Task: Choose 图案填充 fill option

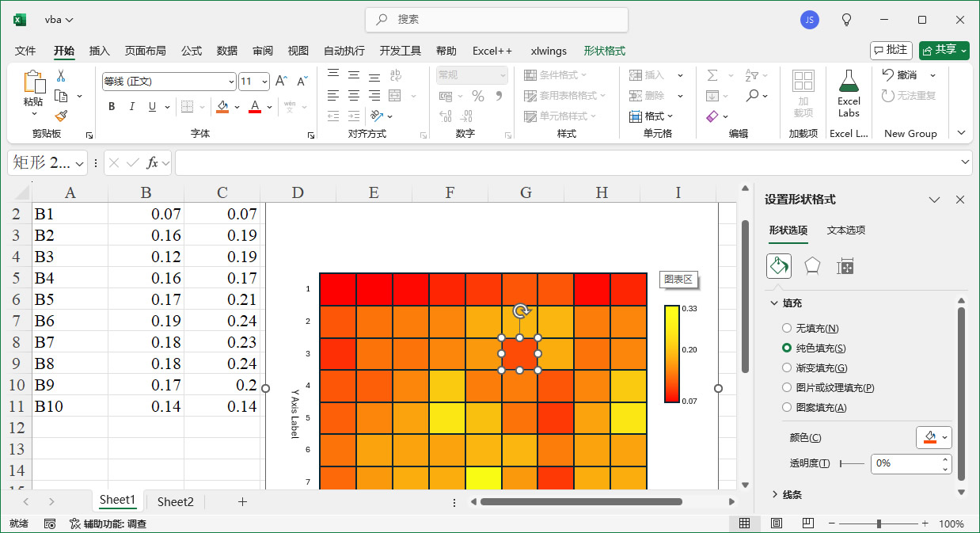Action: pos(786,406)
